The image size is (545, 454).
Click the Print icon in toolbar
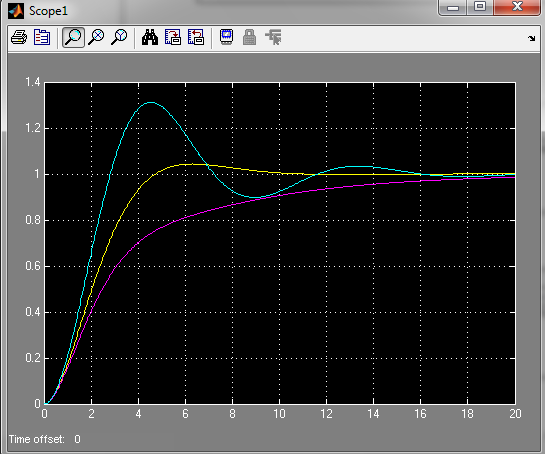point(19,37)
